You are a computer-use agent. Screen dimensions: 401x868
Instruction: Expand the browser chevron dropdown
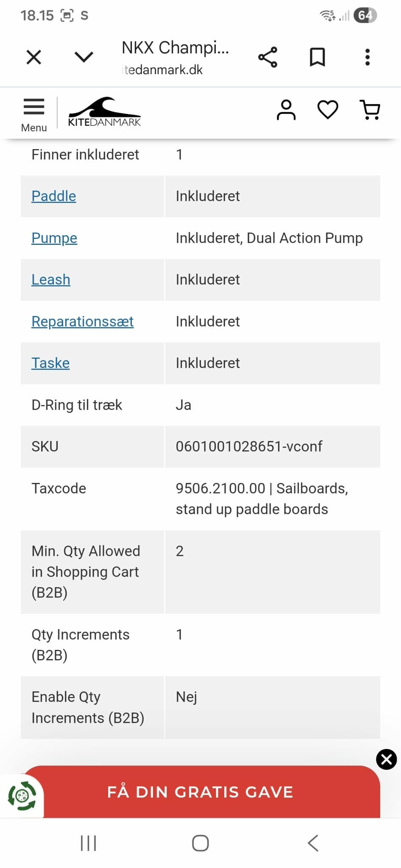(84, 57)
